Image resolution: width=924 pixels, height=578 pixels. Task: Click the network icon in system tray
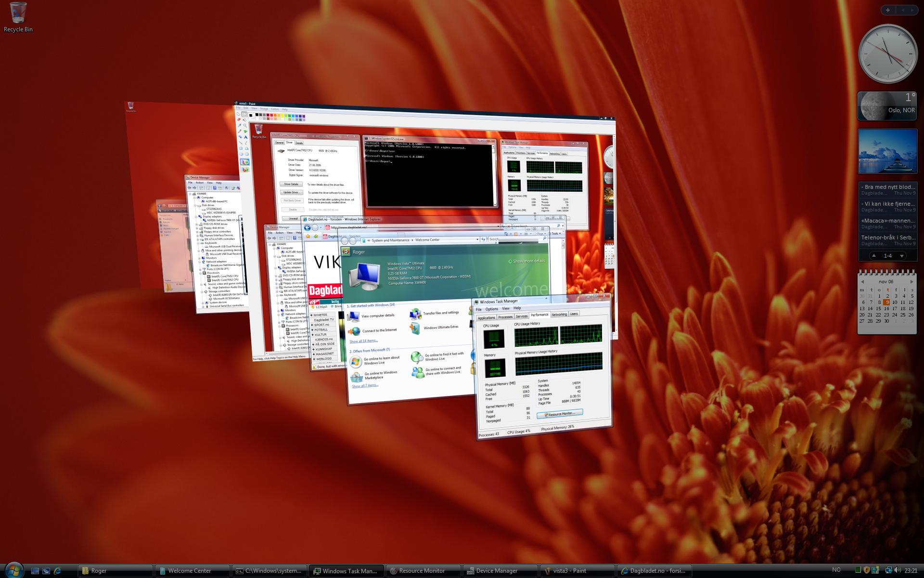tap(888, 570)
